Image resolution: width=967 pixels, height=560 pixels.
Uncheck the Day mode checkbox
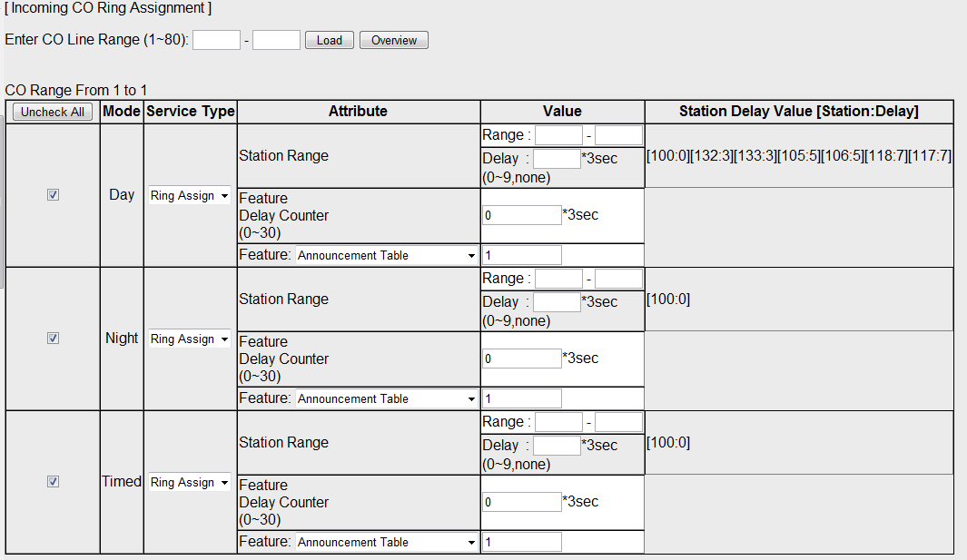pos(53,195)
